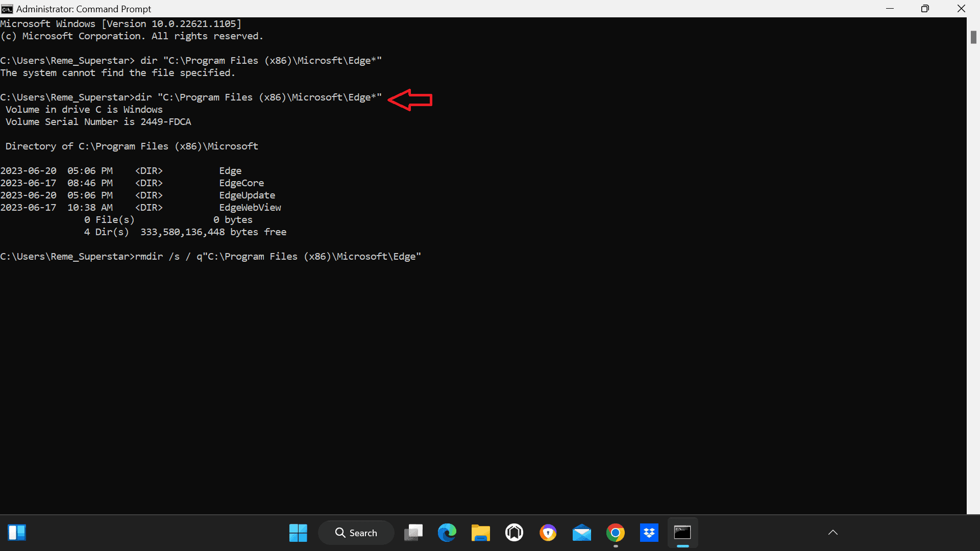Click the 'Administrator: Command Prompt' title text
The height and width of the screenshot is (551, 980).
84,9
